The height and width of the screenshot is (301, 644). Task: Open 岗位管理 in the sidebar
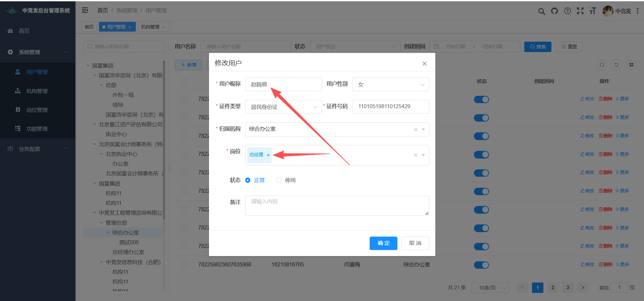coord(38,110)
